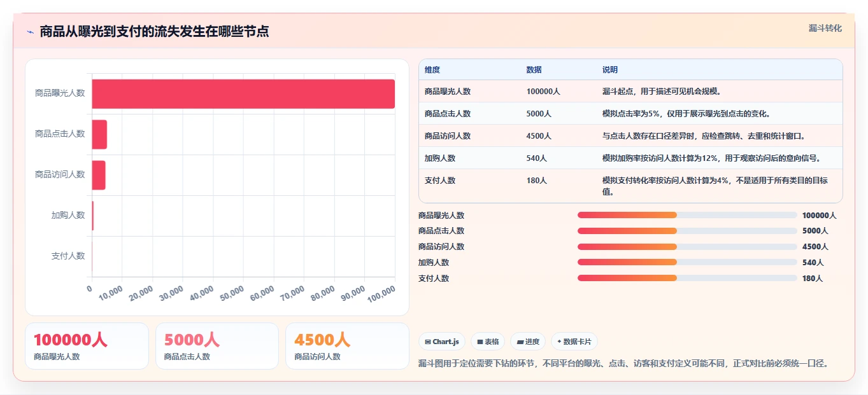The height and width of the screenshot is (395, 868).
Task: Click the 商品点击人数 bar in the chart
Action: [99, 134]
